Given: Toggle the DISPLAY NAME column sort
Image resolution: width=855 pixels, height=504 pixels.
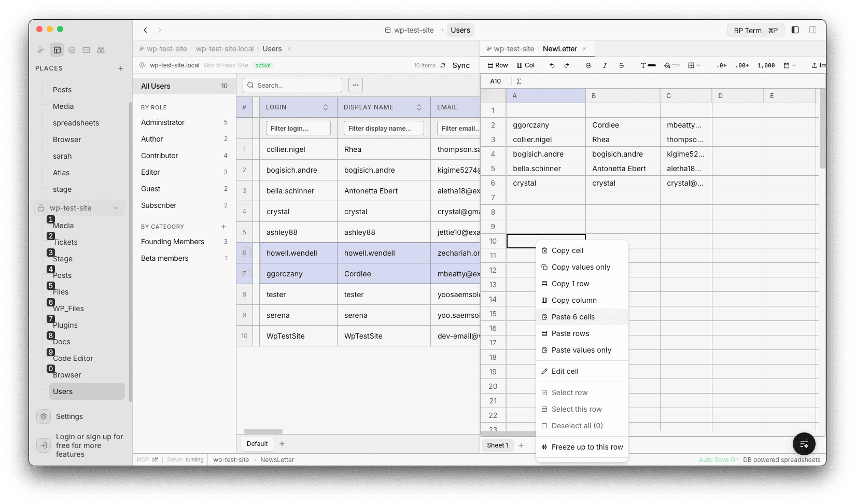Looking at the screenshot, I should tap(419, 107).
